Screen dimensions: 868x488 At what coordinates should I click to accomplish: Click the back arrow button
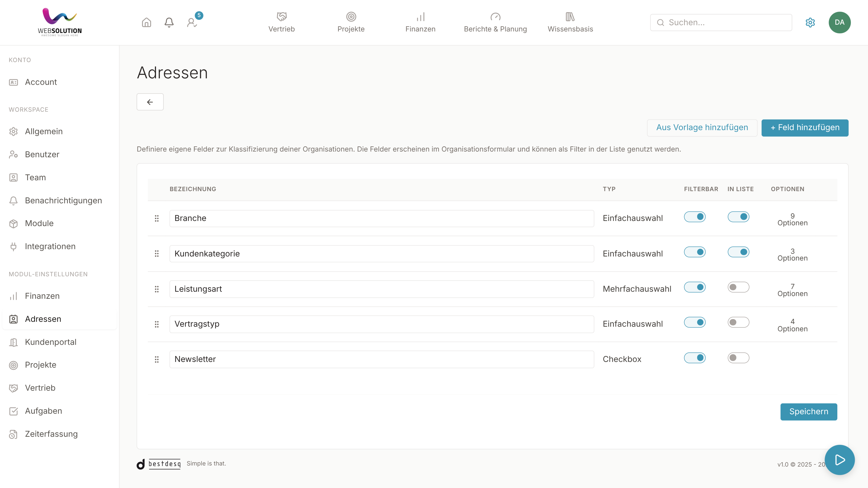coord(150,102)
